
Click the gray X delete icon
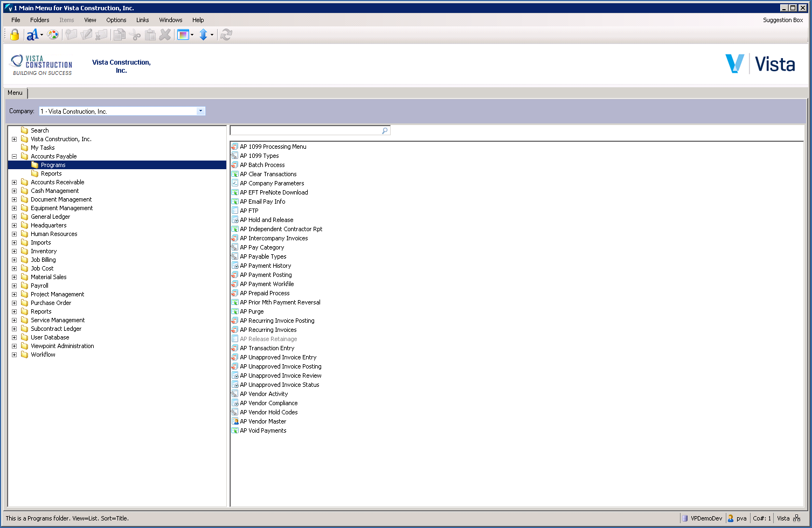point(165,35)
